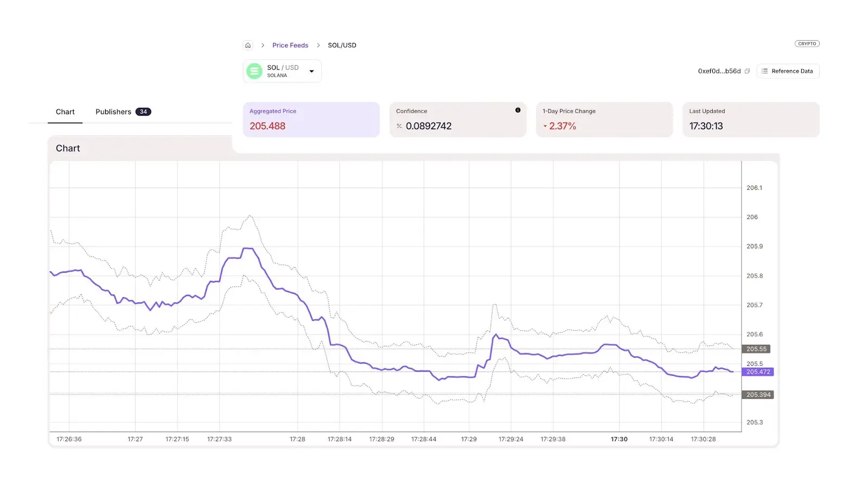Screen dimensions: 868x488
Task: Click the Last Updated label
Action: coord(707,111)
